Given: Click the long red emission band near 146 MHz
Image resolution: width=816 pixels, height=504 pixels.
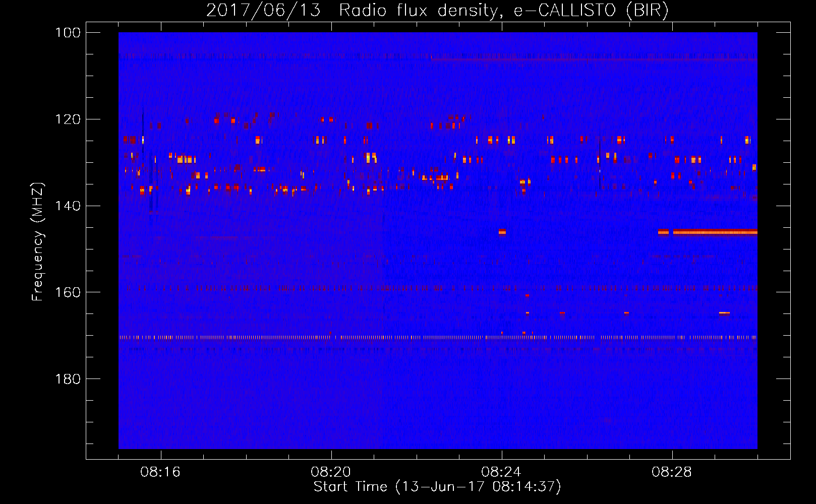Looking at the screenshot, I should click(715, 232).
